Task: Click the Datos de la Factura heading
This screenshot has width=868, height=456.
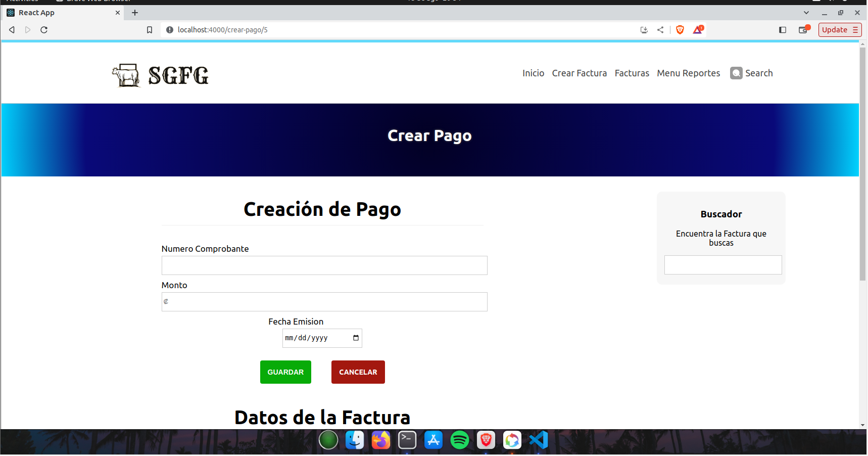Action: pyautogui.click(x=322, y=418)
